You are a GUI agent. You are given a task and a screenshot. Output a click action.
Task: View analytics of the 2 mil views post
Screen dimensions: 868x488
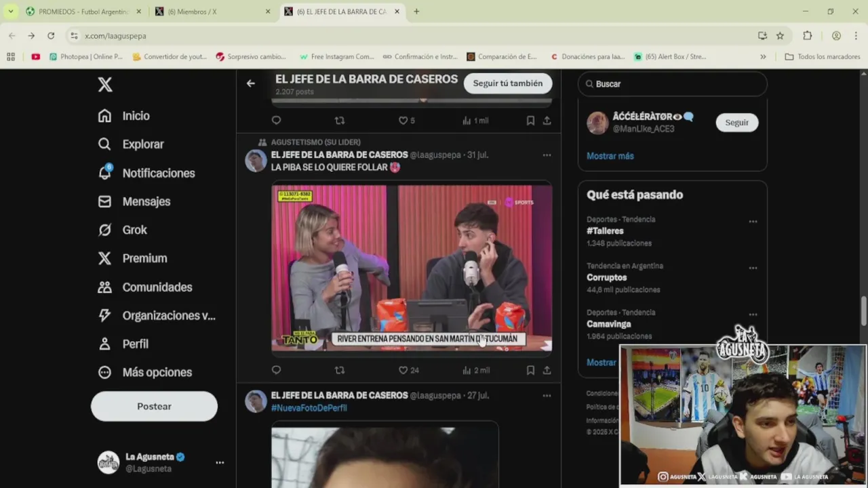(x=475, y=370)
